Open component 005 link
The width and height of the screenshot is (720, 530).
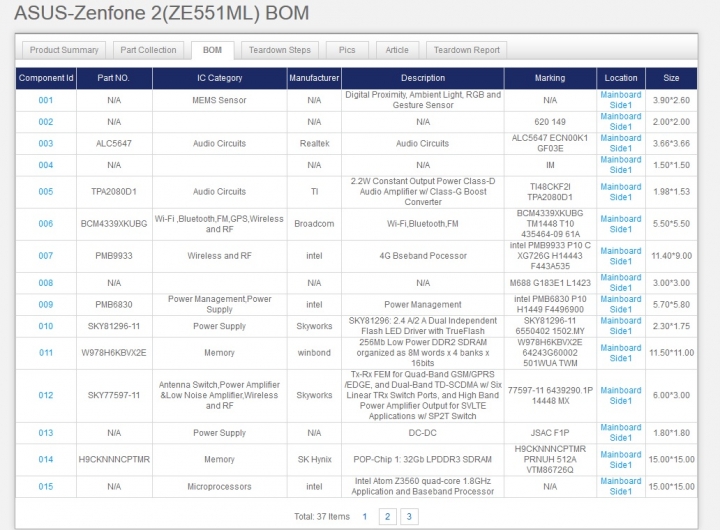pos(45,192)
